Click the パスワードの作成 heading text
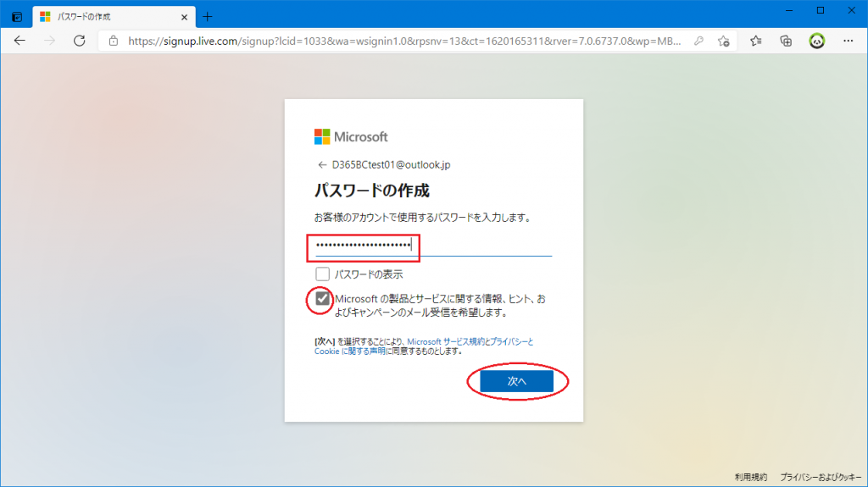This screenshot has width=868, height=487. (371, 191)
